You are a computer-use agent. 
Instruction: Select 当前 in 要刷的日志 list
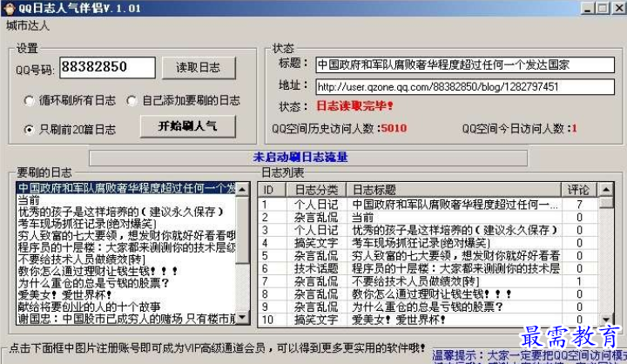(x=126, y=200)
